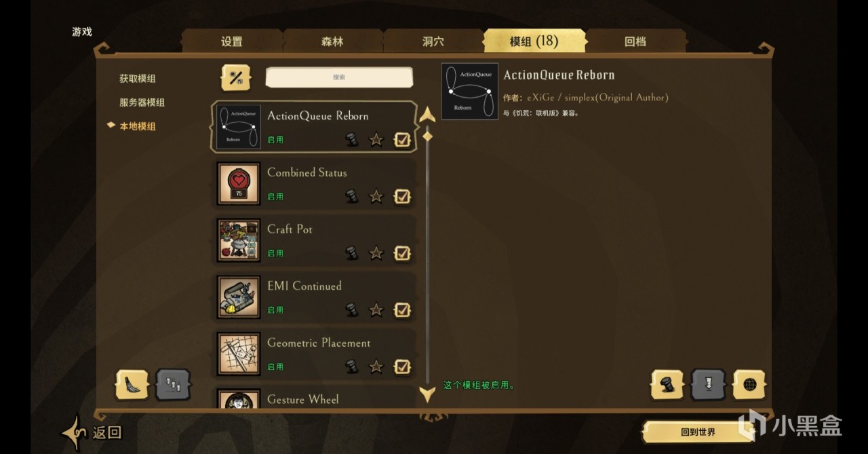This screenshot has width=868, height=454.
Task: Uncheck the Craft Pot enabled checkbox
Action: point(402,253)
